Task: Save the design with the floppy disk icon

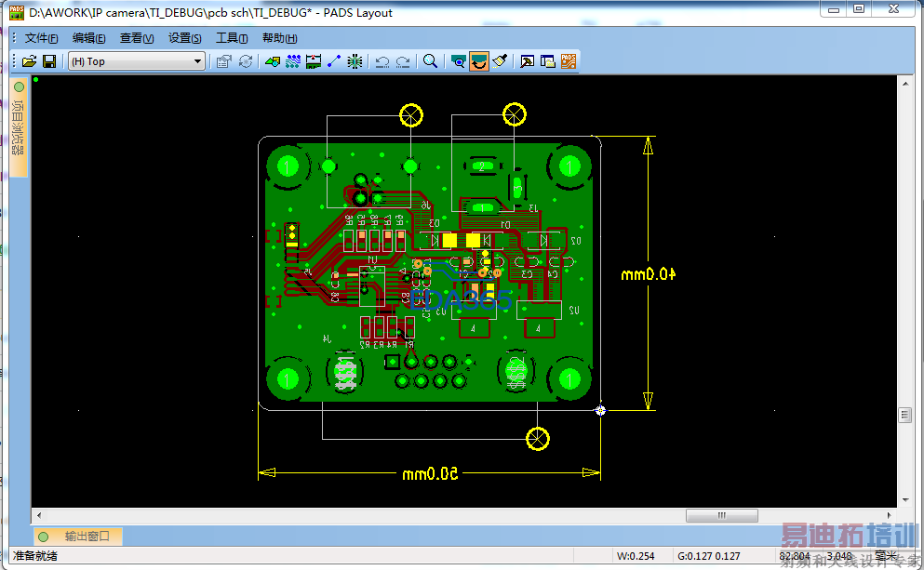Action: point(49,61)
